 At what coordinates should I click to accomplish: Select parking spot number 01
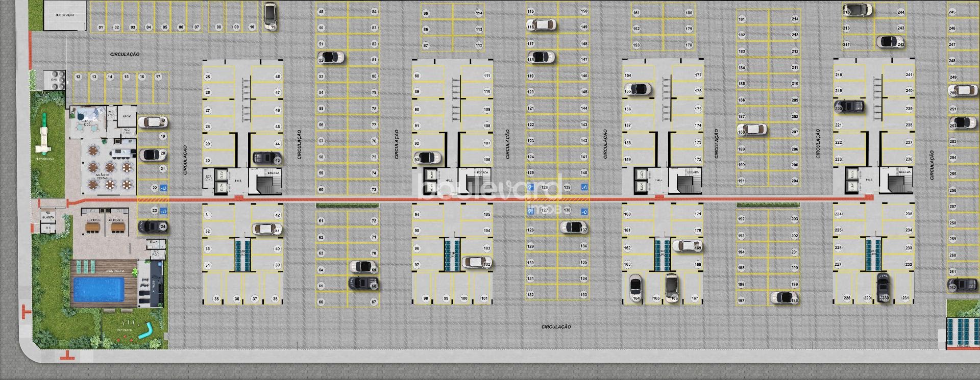101,27
